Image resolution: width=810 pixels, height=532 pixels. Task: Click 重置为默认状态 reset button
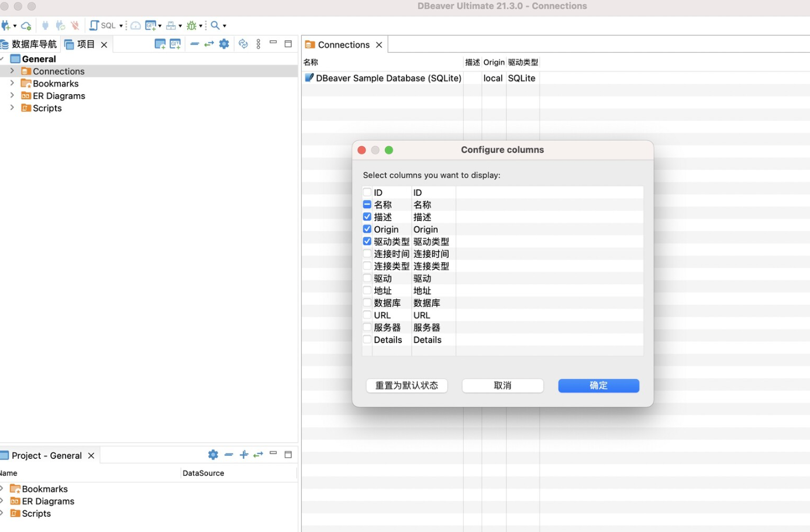(406, 386)
